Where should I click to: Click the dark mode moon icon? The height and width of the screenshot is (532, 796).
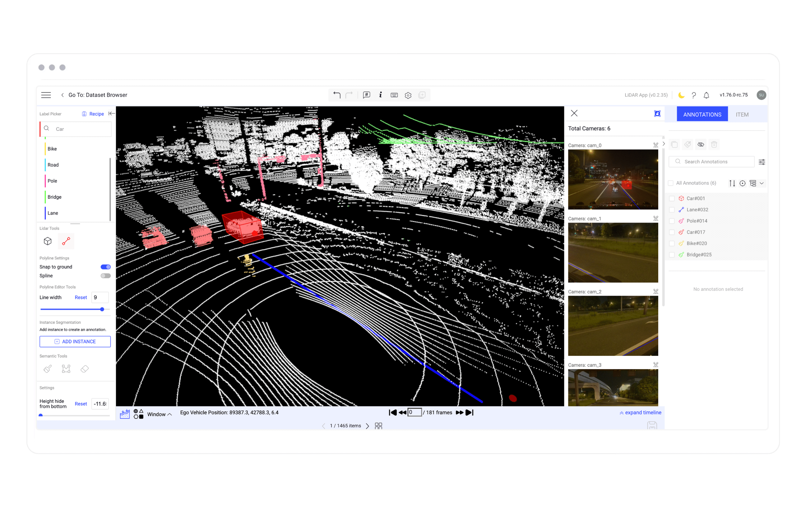681,95
